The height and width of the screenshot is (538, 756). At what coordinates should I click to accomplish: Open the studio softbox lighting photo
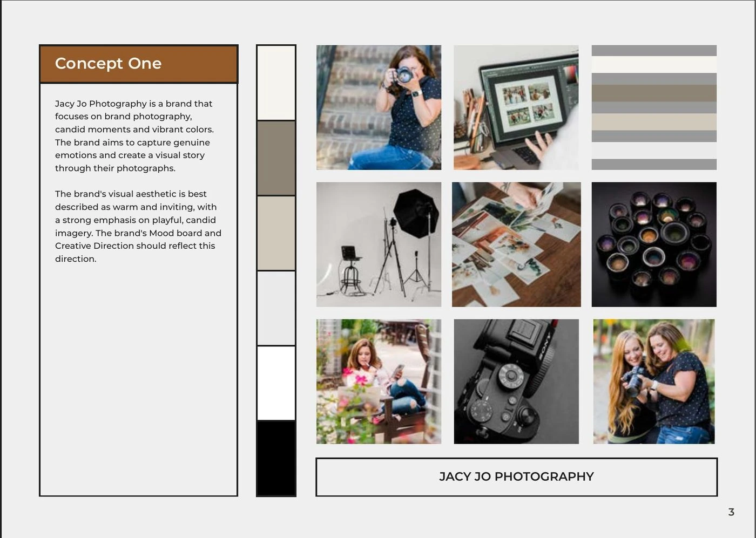(x=379, y=244)
